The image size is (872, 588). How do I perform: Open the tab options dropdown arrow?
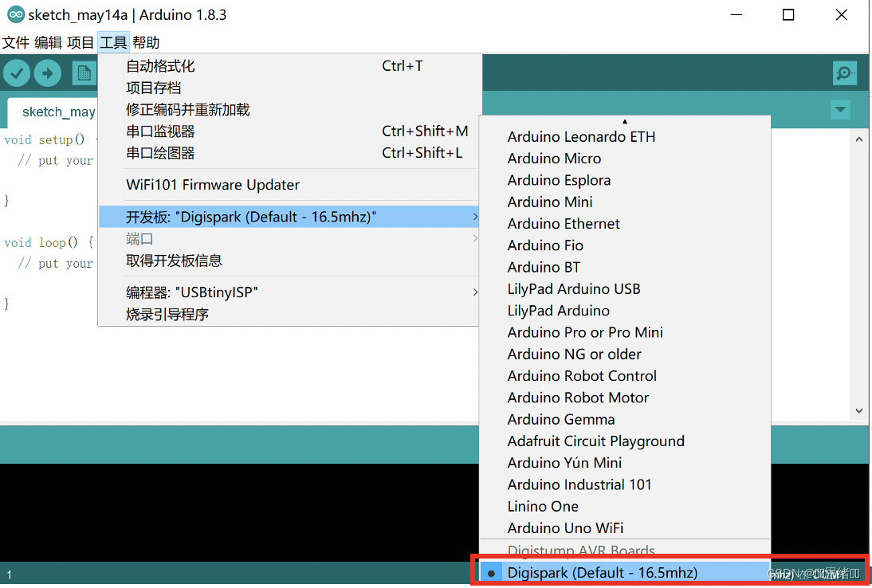pyautogui.click(x=840, y=109)
